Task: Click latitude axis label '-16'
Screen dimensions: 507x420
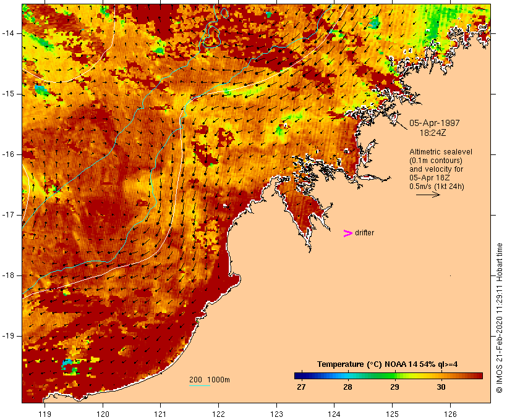Action: coord(8,154)
